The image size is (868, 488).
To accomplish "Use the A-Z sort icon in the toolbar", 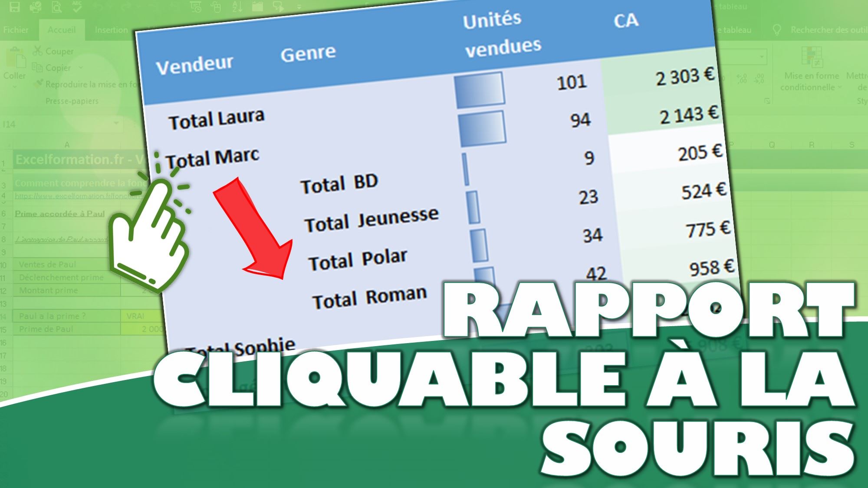I will pyautogui.click(x=237, y=7).
